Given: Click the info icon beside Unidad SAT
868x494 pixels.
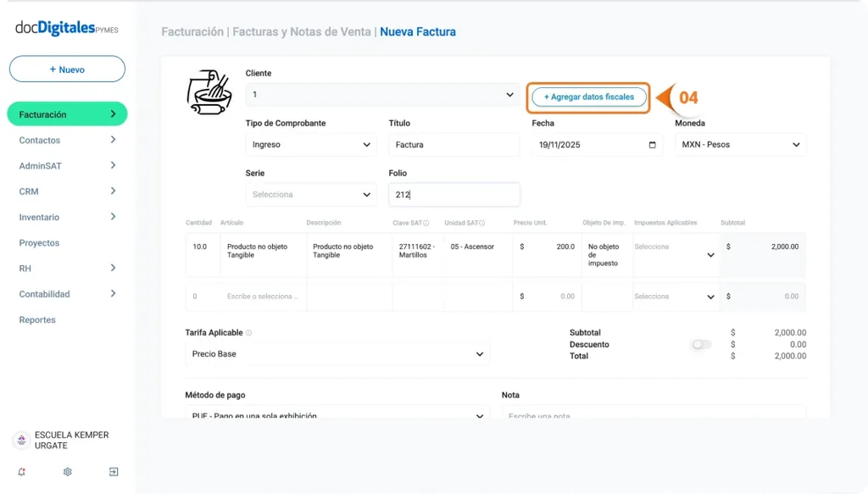Looking at the screenshot, I should pos(482,222).
